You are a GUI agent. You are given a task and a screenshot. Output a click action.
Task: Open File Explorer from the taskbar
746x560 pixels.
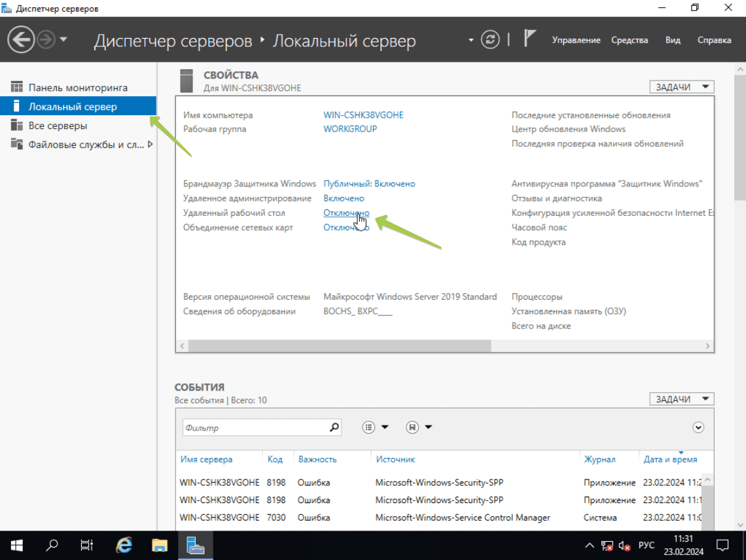coord(160,545)
